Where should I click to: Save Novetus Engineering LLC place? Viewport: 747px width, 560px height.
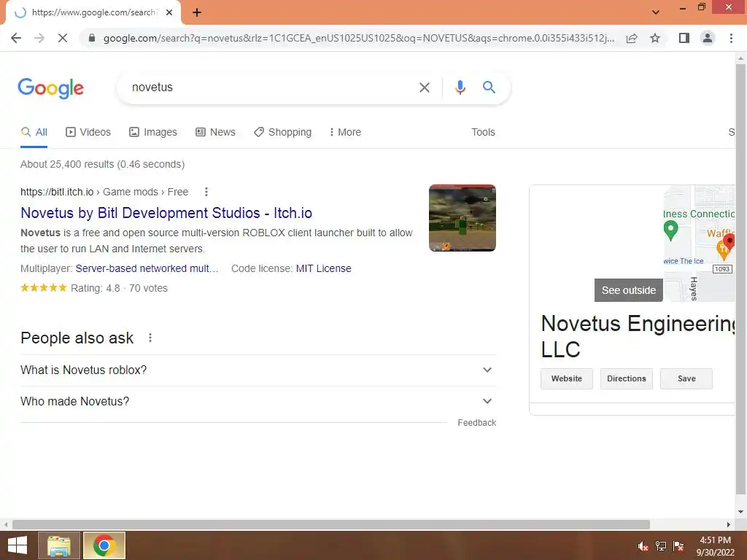pos(686,378)
